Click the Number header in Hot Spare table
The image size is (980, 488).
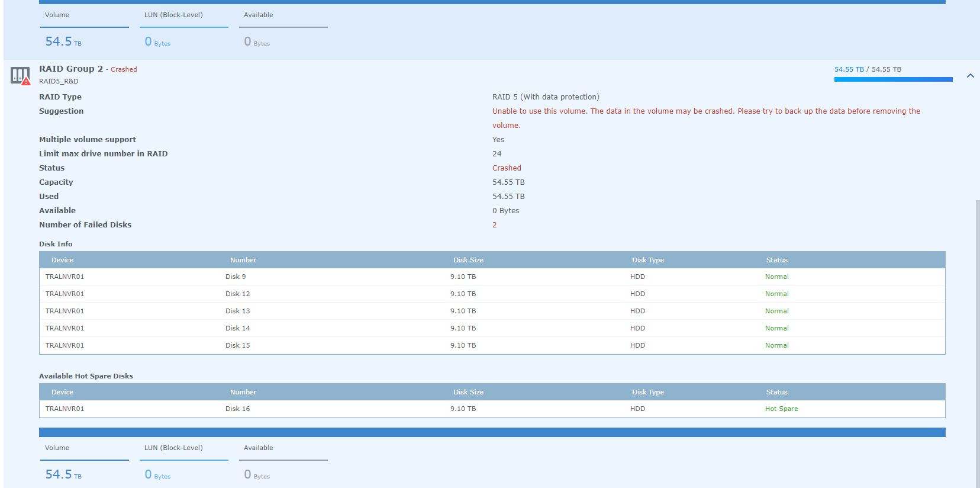tap(243, 392)
